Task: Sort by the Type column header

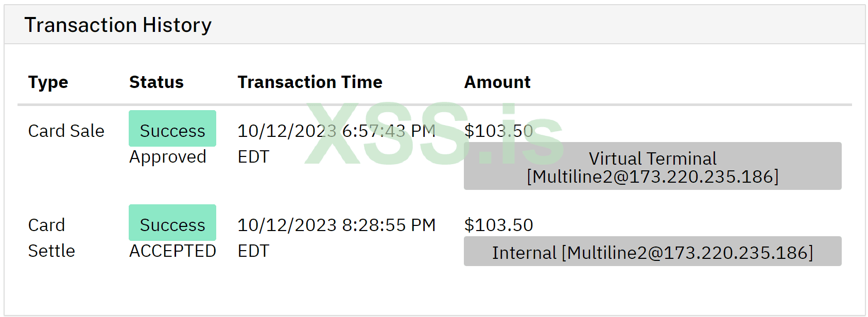Action: [x=48, y=82]
